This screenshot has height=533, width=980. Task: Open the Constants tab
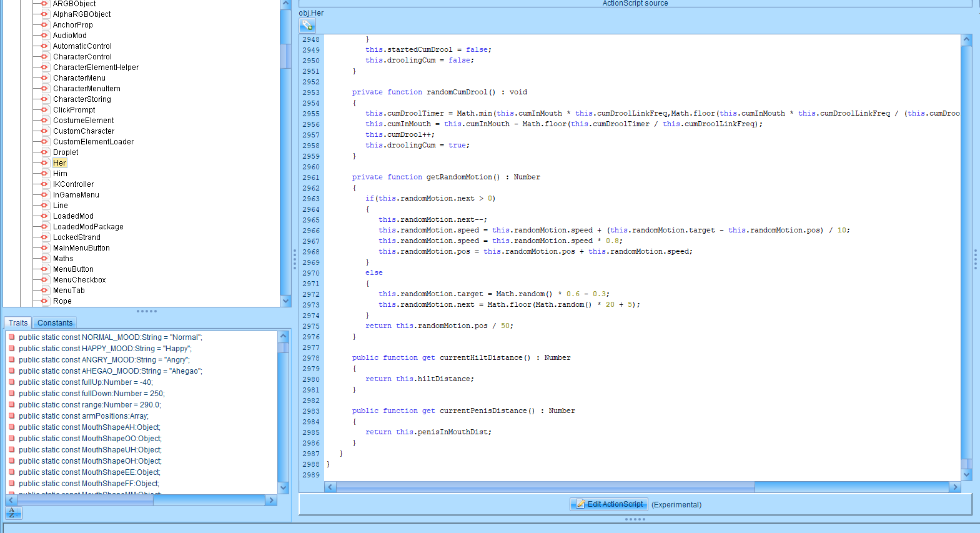[55, 323]
